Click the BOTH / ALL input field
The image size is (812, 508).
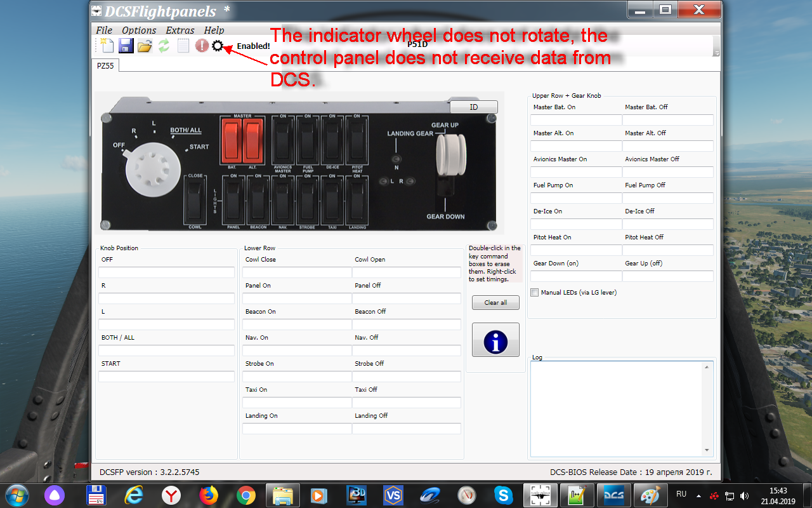point(166,351)
